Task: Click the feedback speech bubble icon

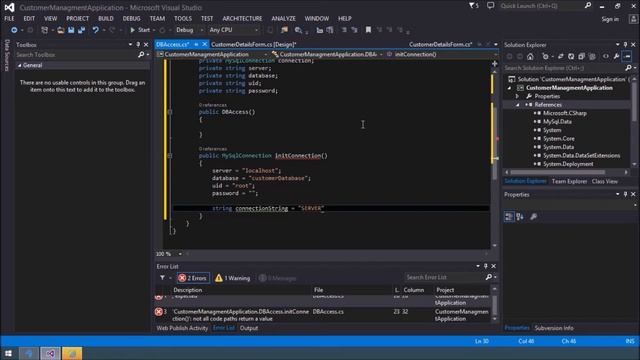Action: click(490, 6)
